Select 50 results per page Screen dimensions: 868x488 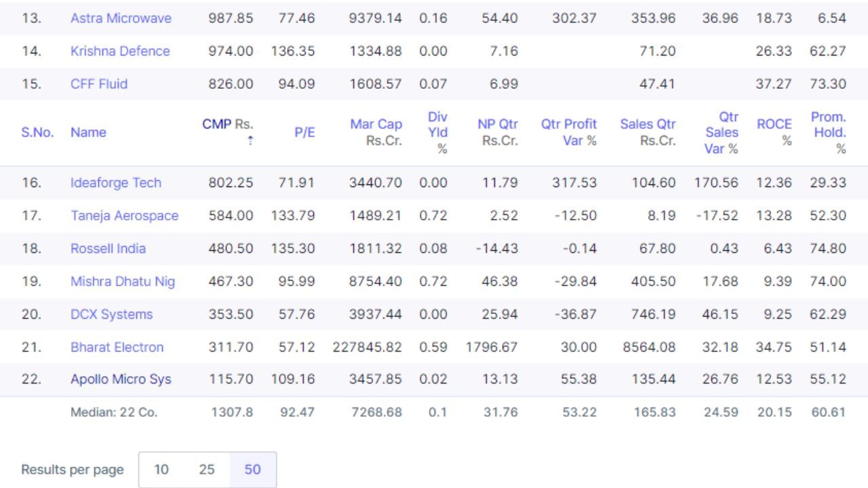click(x=253, y=470)
